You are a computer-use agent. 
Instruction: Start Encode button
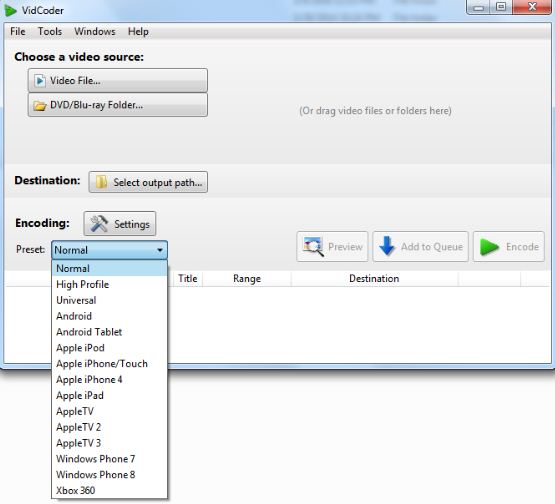pos(509,247)
